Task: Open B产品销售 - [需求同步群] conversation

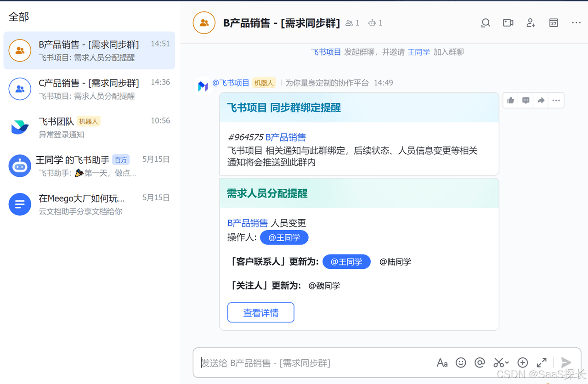Action: (89, 51)
